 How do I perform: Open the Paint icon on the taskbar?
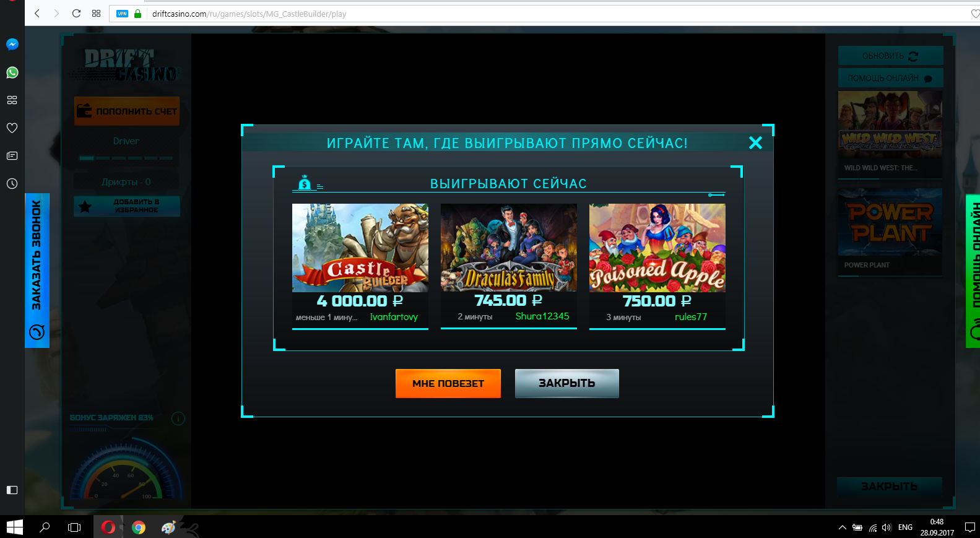(x=168, y=527)
